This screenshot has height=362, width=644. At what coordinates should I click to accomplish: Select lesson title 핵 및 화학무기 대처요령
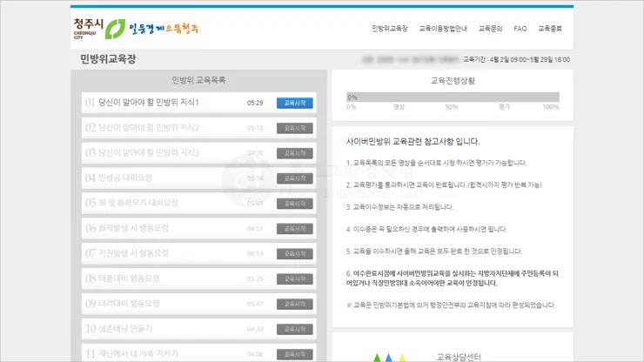tap(138, 203)
